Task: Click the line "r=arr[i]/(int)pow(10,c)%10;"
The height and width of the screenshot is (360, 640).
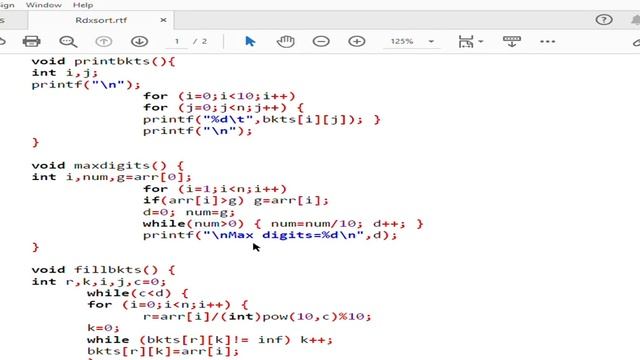Action: (257, 316)
